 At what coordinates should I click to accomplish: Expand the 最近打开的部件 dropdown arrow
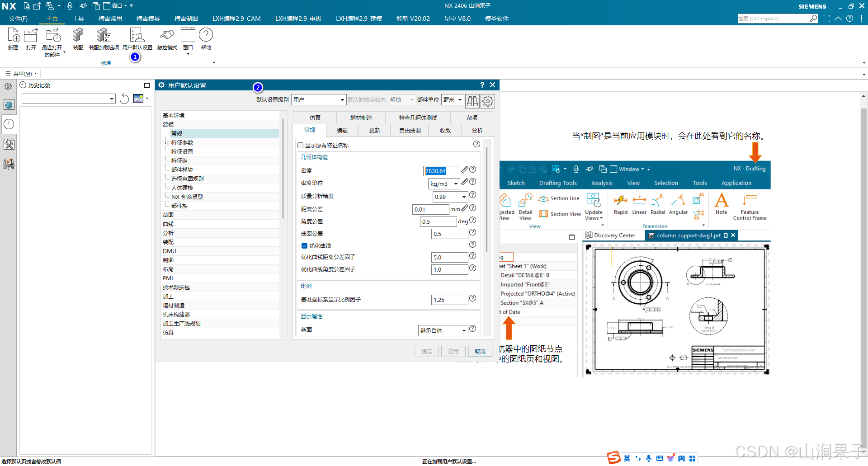[64, 52]
